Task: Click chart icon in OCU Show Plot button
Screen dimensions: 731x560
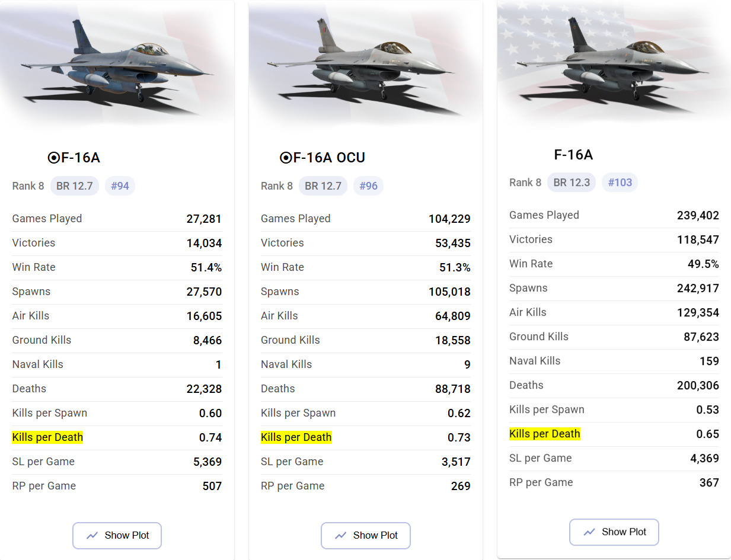Action: coord(340,535)
